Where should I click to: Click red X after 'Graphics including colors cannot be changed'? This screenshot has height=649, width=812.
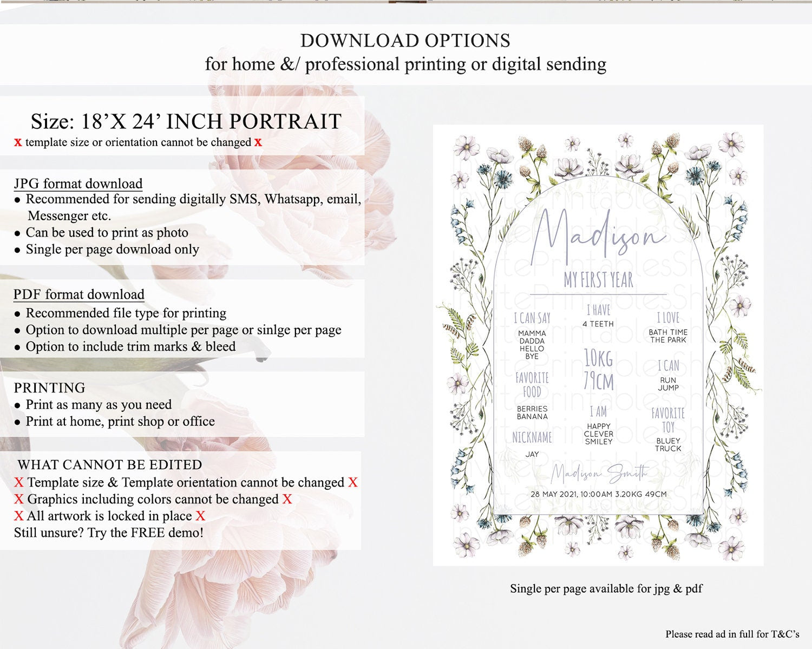(287, 499)
